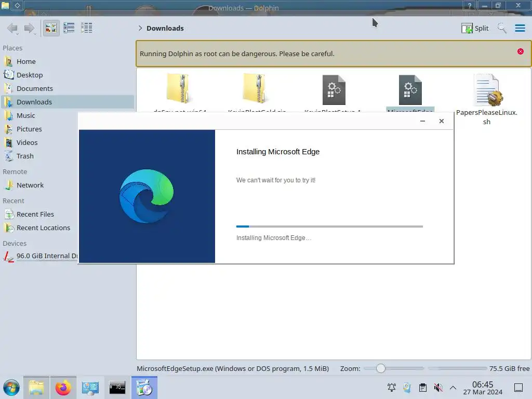Screen dimensions: 532x399
Task: Select the highlighted MicrosoftEdge executable icon
Action: point(410,89)
